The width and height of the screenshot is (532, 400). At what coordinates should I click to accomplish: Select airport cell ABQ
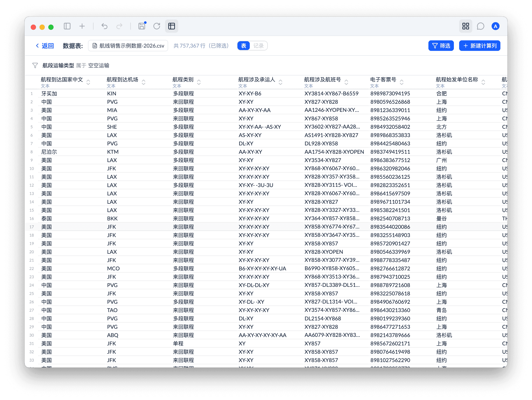click(x=113, y=335)
